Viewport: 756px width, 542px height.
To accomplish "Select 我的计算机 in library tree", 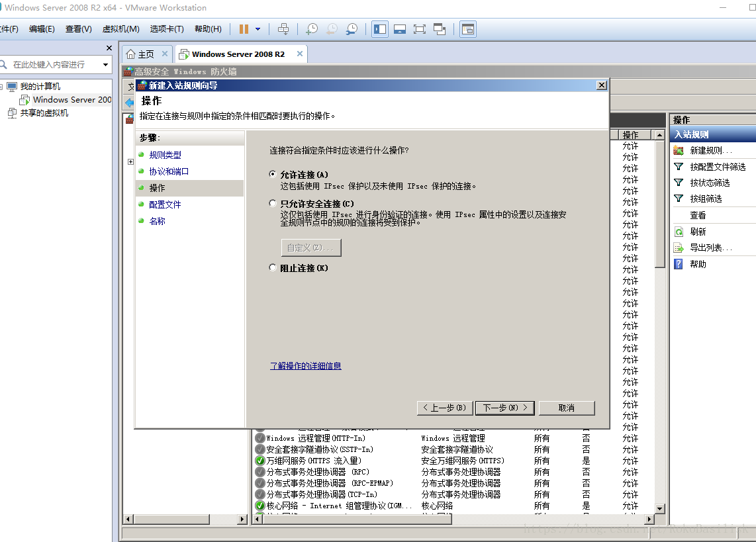I will click(40, 86).
